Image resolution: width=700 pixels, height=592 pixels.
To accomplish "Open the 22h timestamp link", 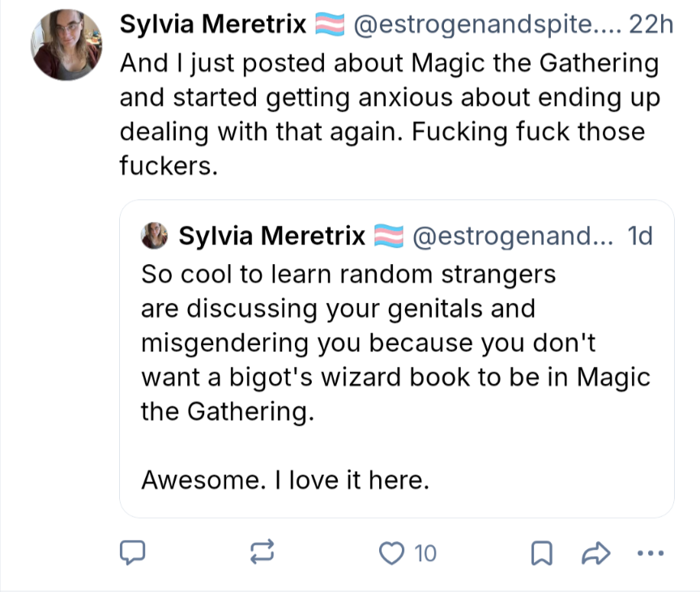I will pyautogui.click(x=651, y=24).
